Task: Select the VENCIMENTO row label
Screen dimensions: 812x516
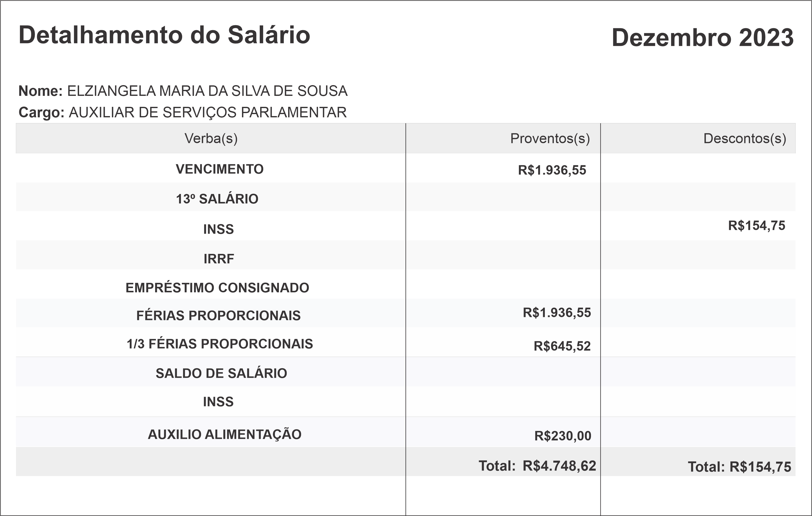Action: (x=220, y=169)
